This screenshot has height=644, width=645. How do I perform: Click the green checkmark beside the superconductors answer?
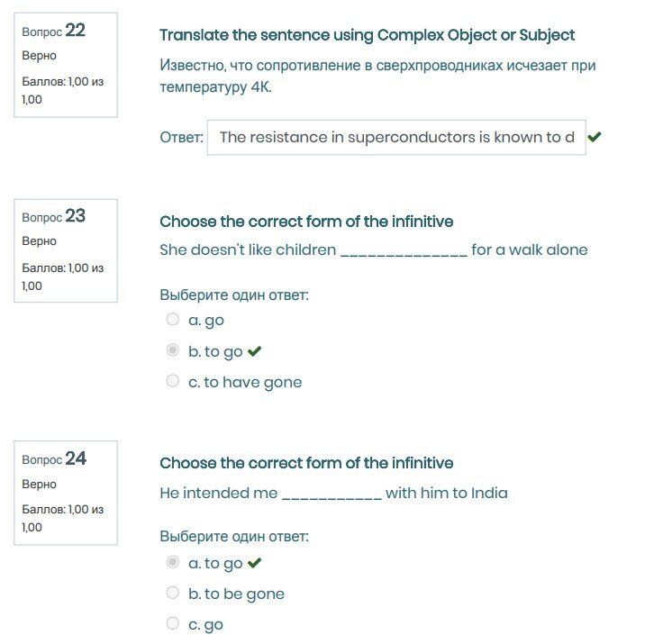point(595,138)
